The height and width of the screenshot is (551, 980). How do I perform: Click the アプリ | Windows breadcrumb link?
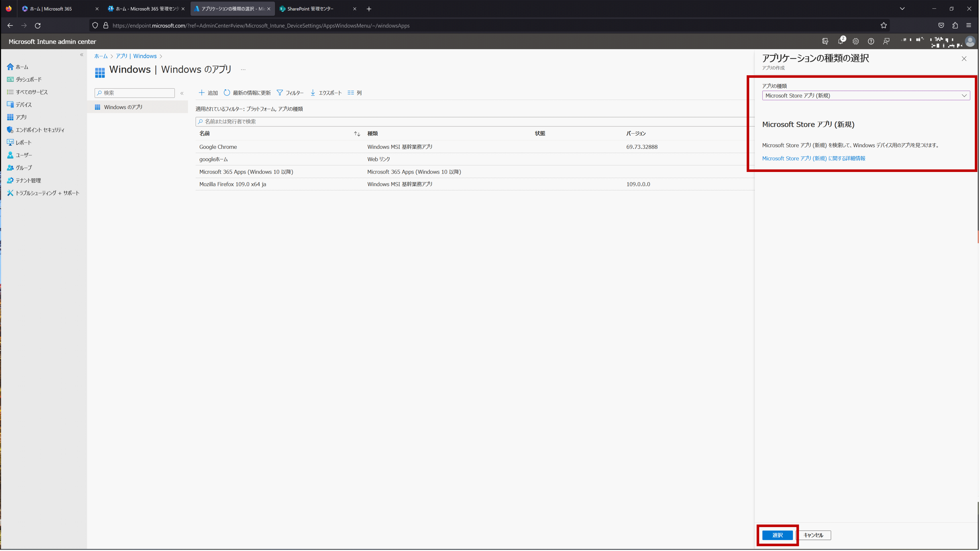136,56
